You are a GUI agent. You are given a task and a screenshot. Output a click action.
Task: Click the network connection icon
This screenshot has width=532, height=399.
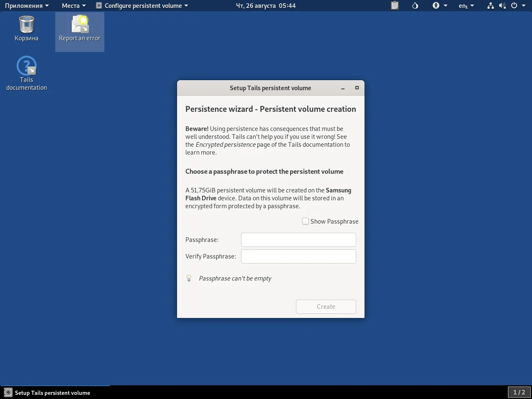coord(490,5)
